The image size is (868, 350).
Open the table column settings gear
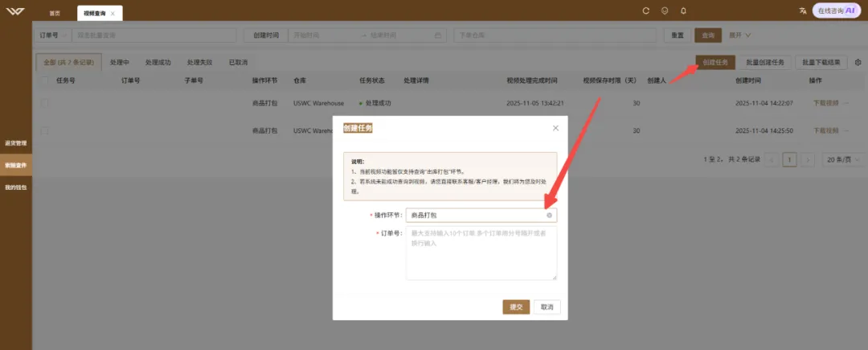(x=858, y=62)
